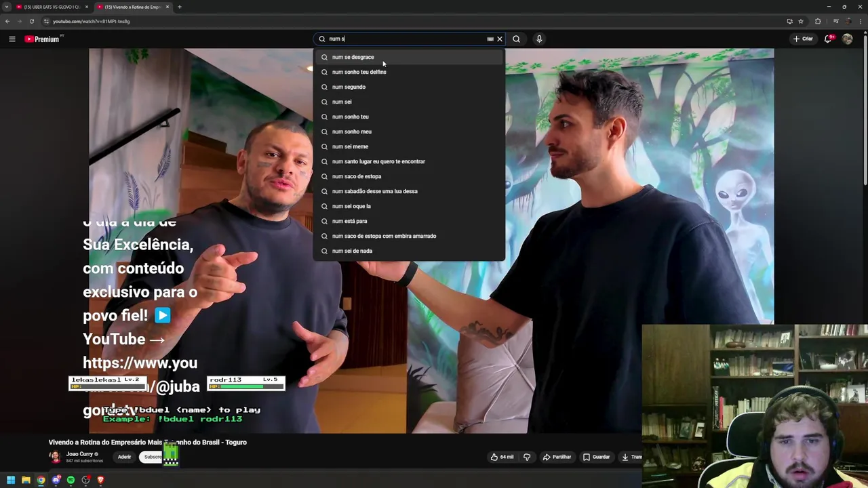Open File Explorer from taskbar

pyautogui.click(x=26, y=480)
